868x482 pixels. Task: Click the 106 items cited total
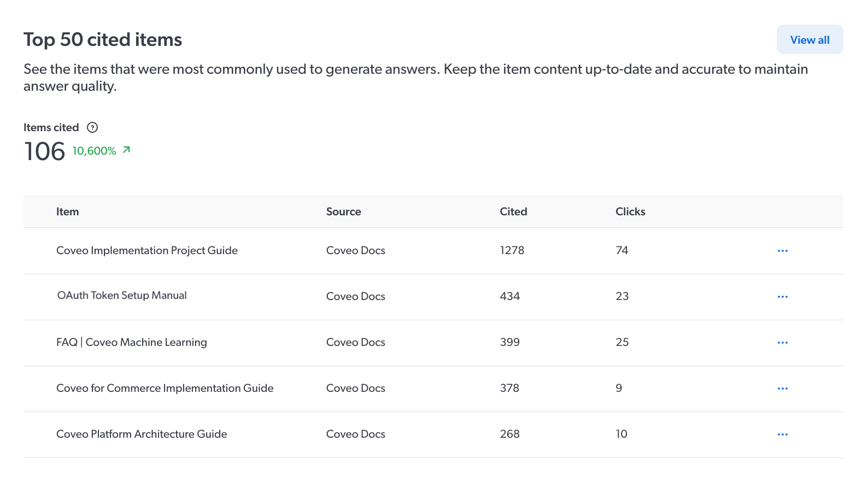coord(45,151)
